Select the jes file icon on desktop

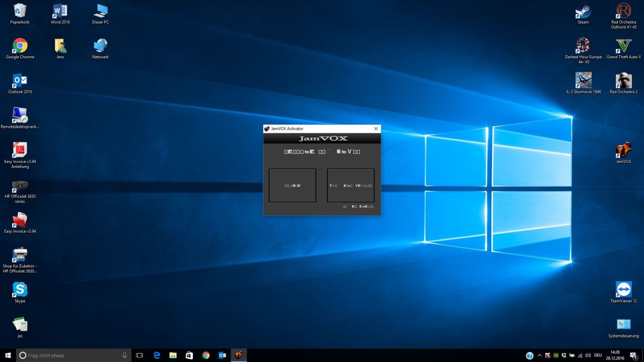pyautogui.click(x=20, y=327)
